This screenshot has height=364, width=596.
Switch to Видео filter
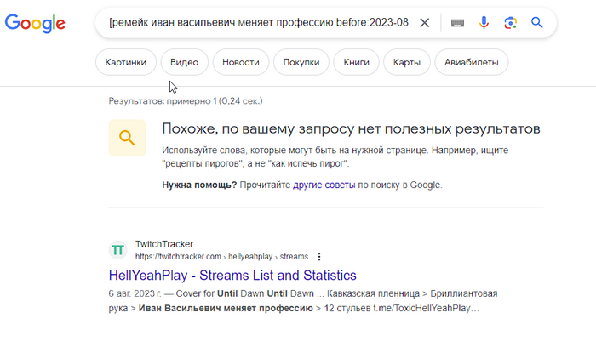click(x=185, y=62)
